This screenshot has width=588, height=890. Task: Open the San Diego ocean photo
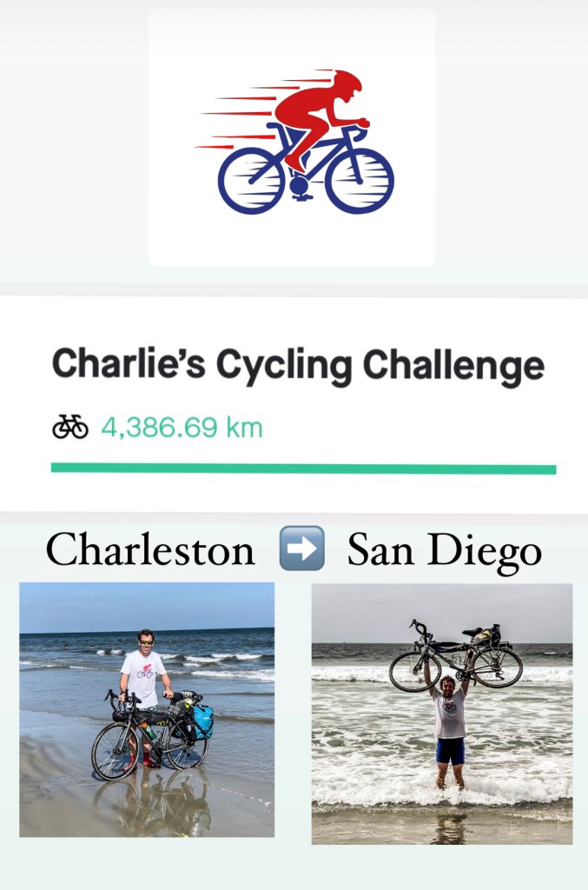click(x=442, y=713)
